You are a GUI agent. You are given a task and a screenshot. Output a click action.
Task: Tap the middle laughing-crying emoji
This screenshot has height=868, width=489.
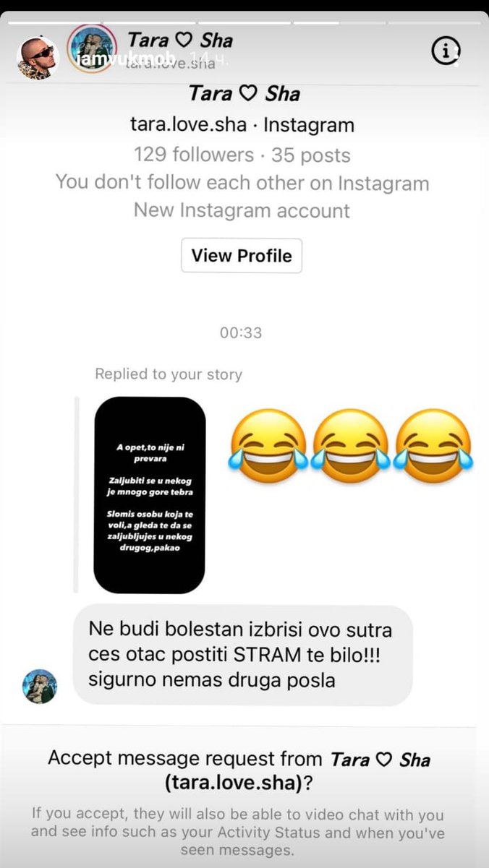coord(351,446)
